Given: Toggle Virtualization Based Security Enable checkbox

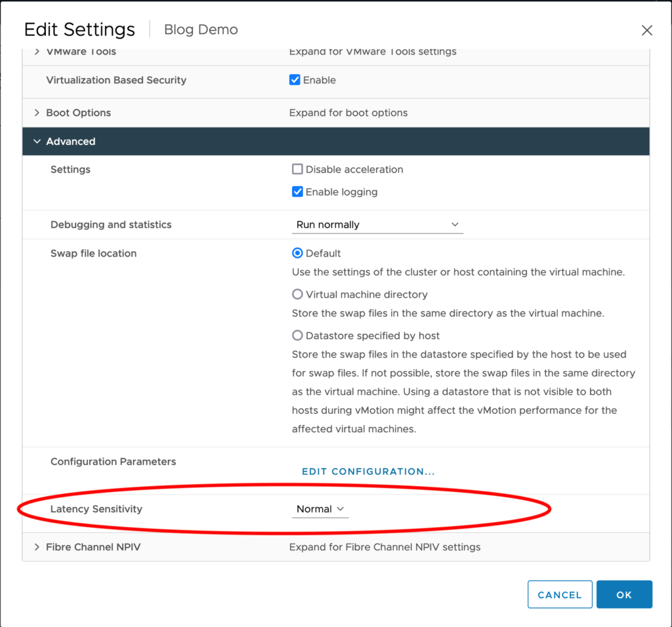Looking at the screenshot, I should pos(295,80).
